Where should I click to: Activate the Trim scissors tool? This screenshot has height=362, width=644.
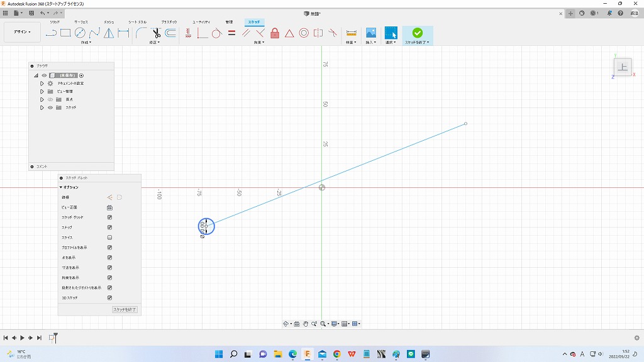click(x=156, y=33)
